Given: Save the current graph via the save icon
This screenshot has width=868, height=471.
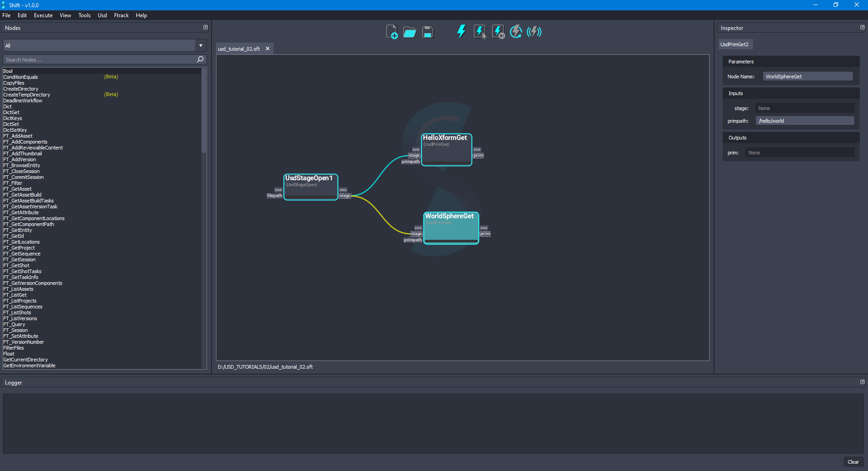Looking at the screenshot, I should (x=427, y=32).
